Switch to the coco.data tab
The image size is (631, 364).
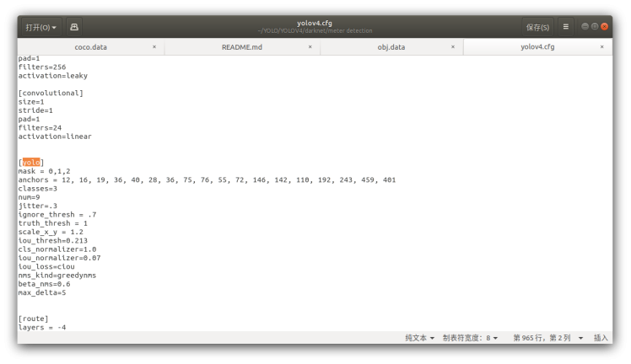[x=90, y=47]
